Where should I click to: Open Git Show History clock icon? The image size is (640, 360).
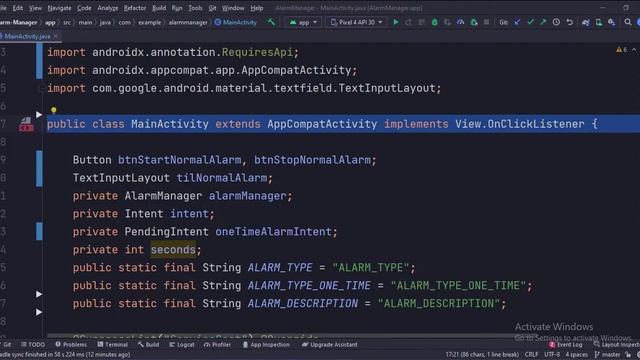(556, 22)
